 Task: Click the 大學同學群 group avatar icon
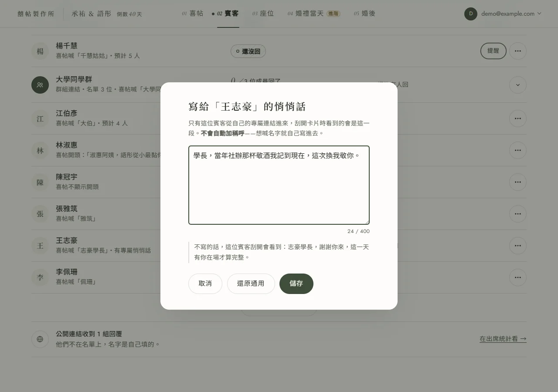[40, 85]
